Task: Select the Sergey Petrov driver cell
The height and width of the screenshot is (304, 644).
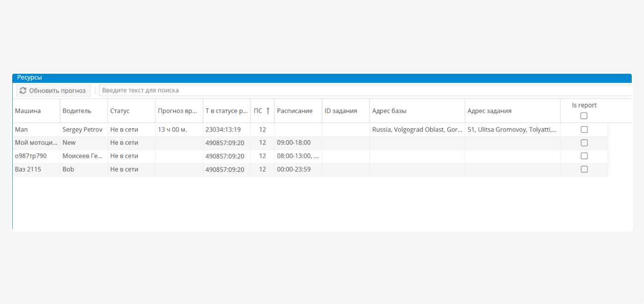Action: pos(82,130)
